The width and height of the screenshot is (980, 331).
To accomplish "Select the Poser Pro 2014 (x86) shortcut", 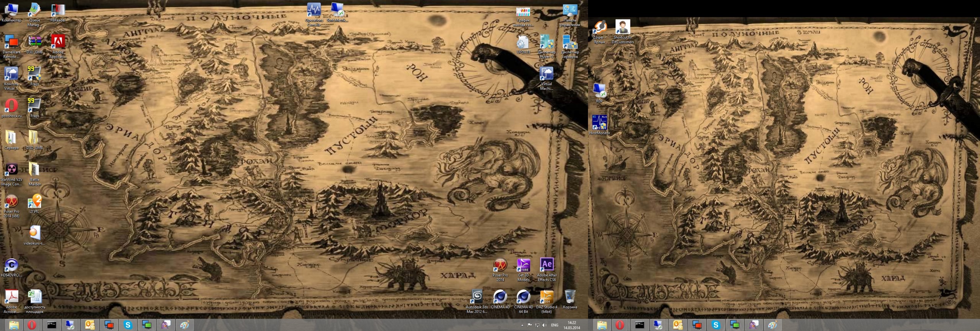I will tap(11, 206).
